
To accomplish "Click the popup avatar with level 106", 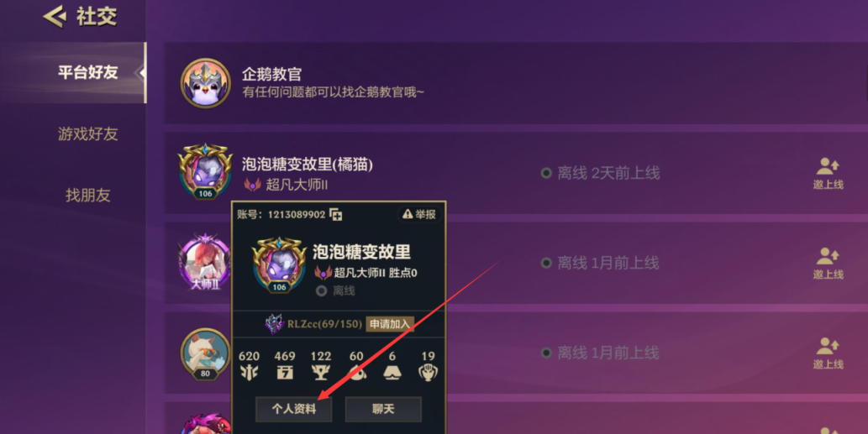I will [279, 265].
